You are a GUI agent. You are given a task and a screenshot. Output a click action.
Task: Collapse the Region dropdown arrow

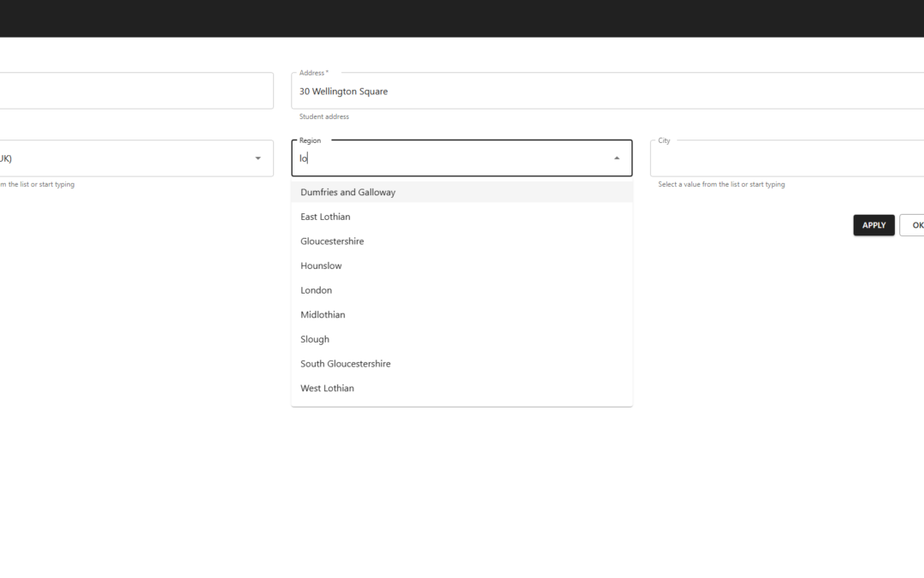(616, 158)
